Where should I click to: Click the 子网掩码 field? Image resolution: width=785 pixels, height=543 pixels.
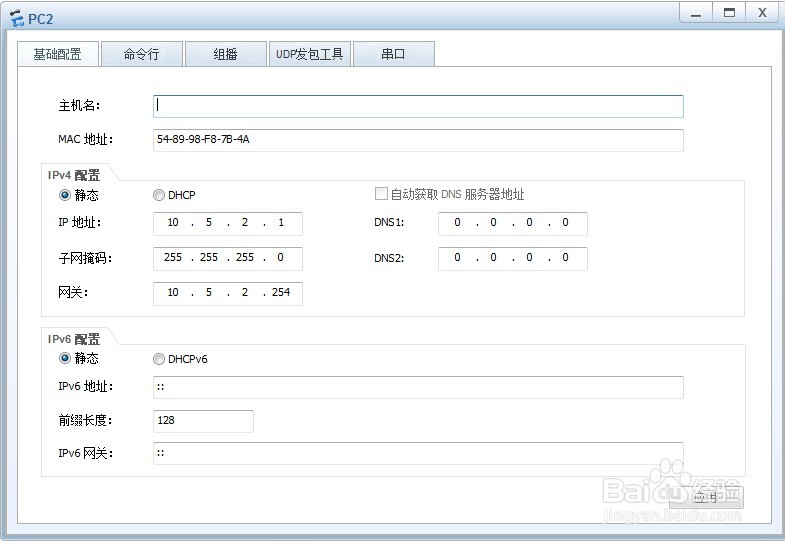[228, 258]
